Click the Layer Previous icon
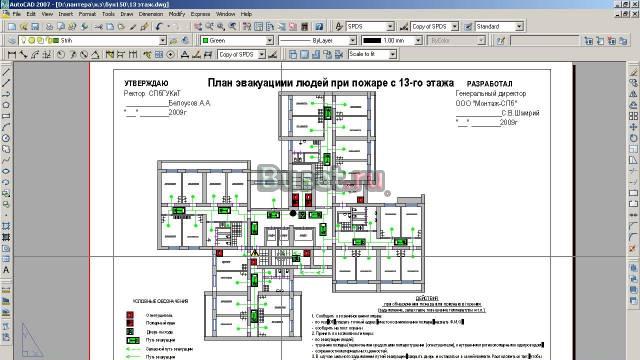Screen dimensions: 640x360 tap(186, 40)
